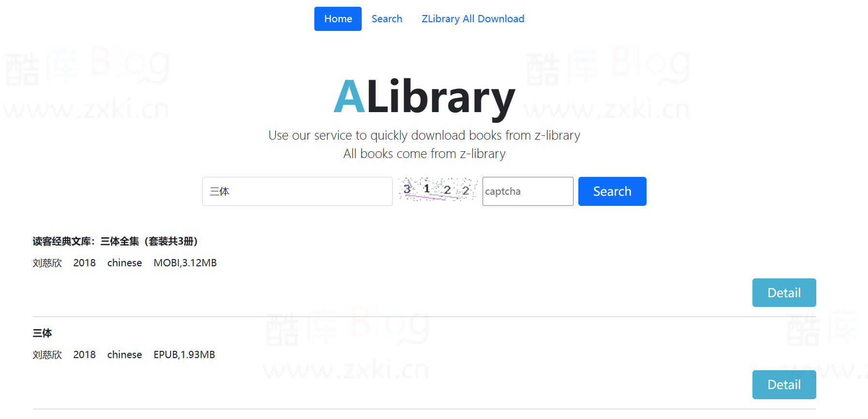
Task: Open ZLibrary All Download link
Action: (473, 19)
